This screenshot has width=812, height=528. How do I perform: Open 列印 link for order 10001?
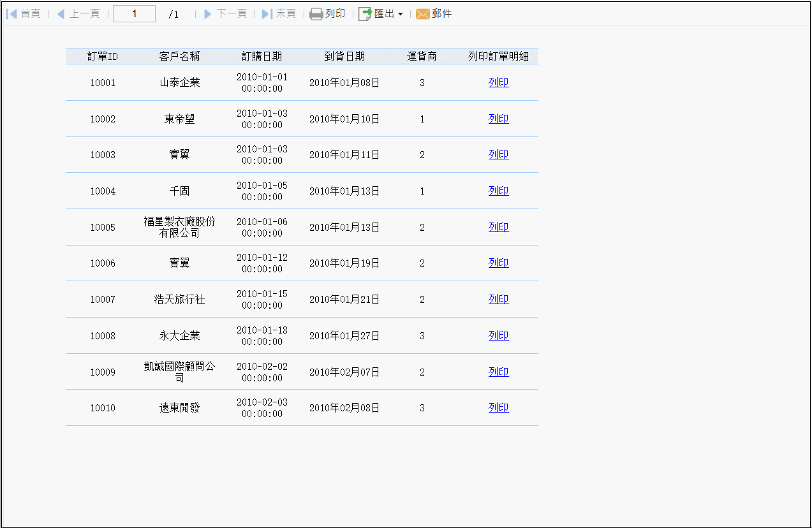pyautogui.click(x=499, y=82)
